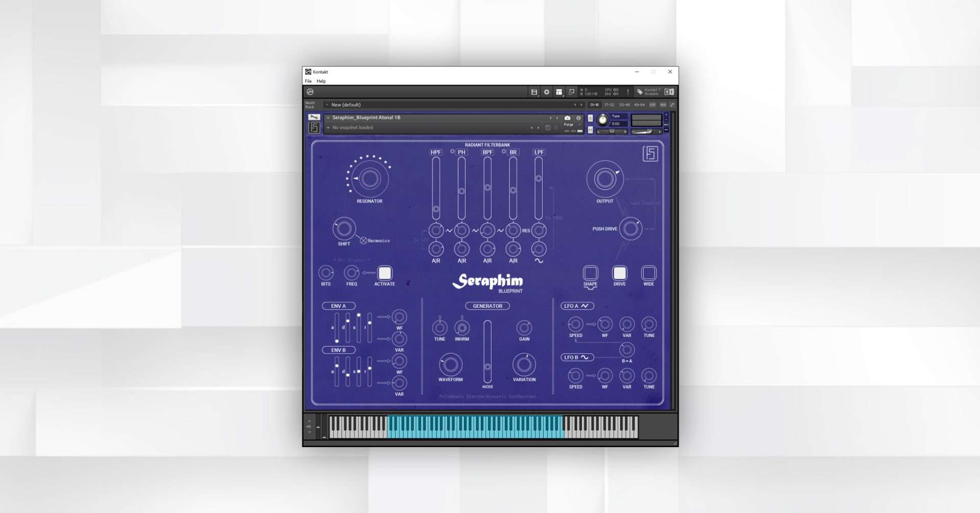
Task: Click the GAIN knob
Action: [x=524, y=327]
